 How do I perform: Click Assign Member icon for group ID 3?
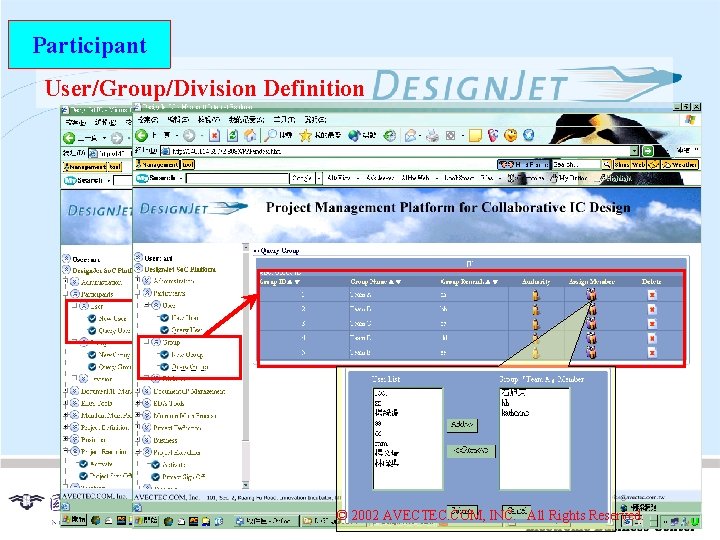point(591,324)
